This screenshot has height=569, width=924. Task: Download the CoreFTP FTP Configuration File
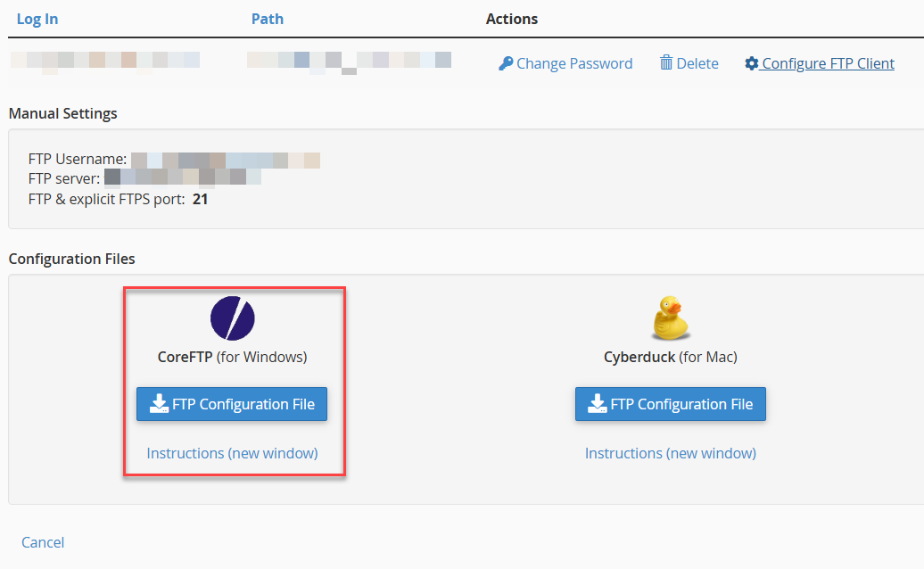tap(232, 404)
